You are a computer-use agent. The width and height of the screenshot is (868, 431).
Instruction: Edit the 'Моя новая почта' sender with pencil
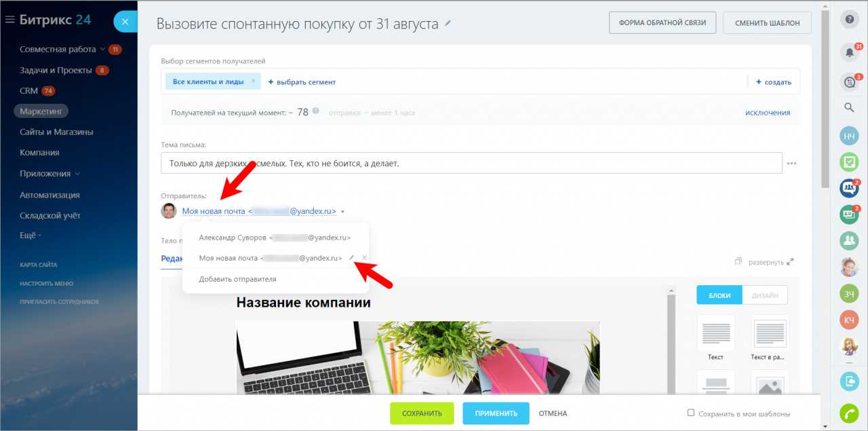click(351, 258)
